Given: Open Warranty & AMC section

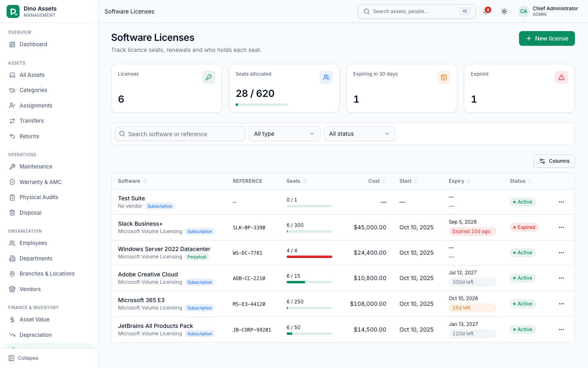Looking at the screenshot, I should [49, 182].
